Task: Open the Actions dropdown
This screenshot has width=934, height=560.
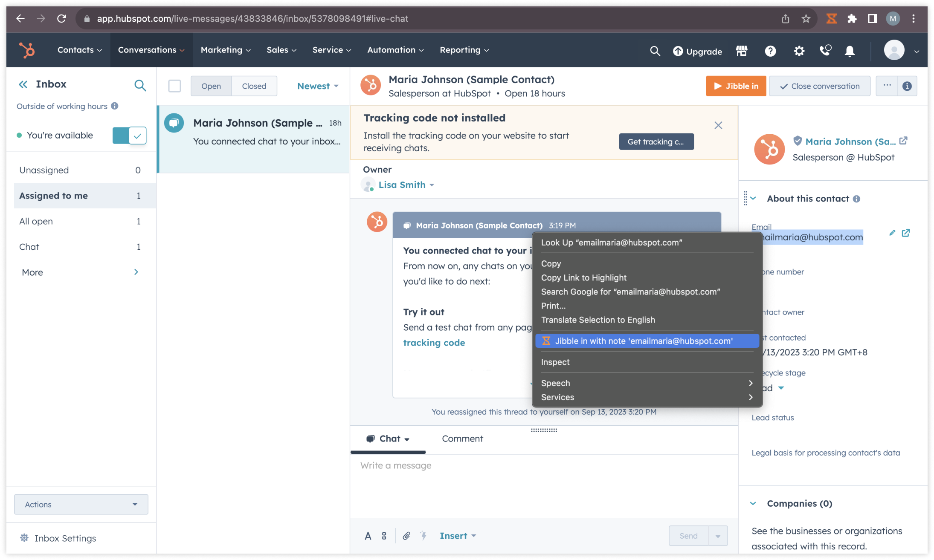Action: [x=81, y=505]
